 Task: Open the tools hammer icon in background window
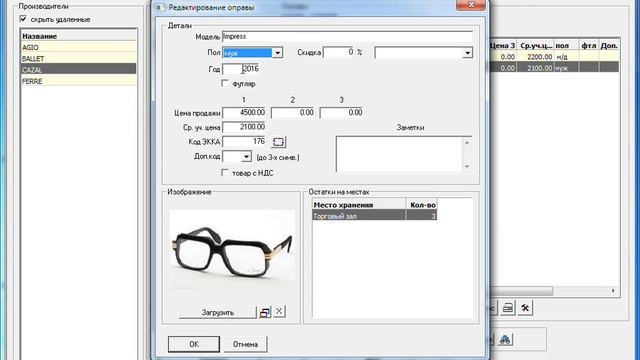pyautogui.click(x=525, y=308)
